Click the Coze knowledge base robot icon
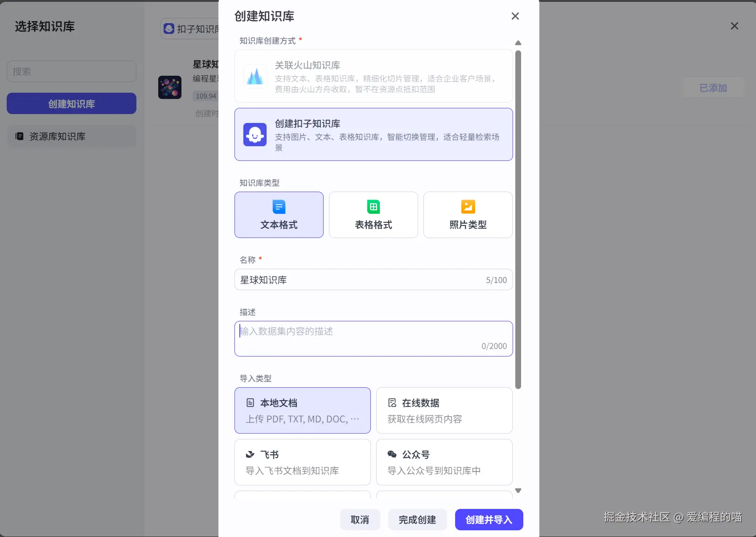The width and height of the screenshot is (756, 537). tap(255, 135)
